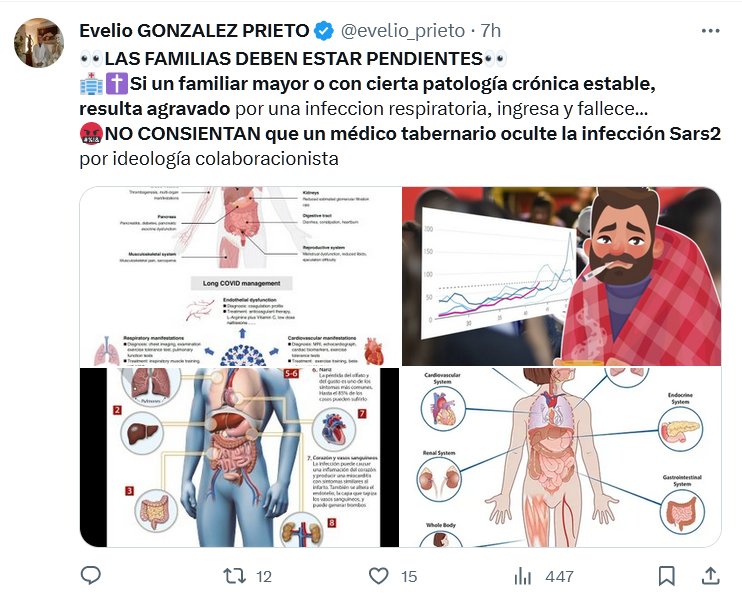Open the sick bearded man chart image
This screenshot has width=742, height=602.
pyautogui.click(x=562, y=276)
